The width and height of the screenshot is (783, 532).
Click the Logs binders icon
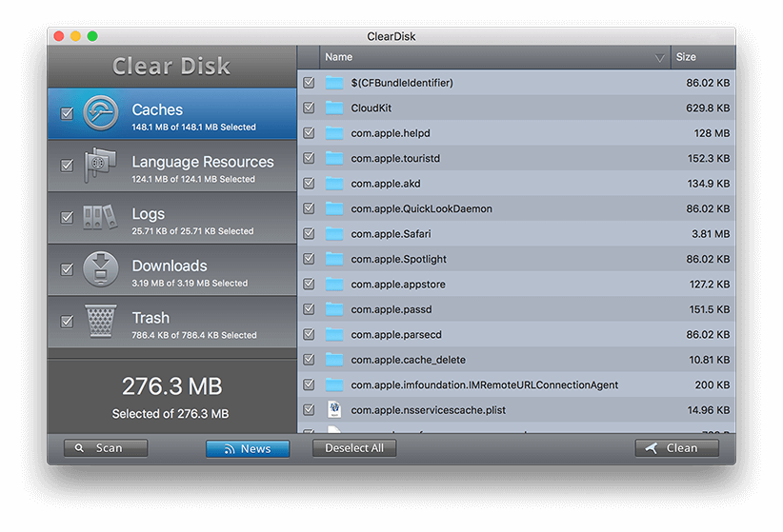point(100,217)
